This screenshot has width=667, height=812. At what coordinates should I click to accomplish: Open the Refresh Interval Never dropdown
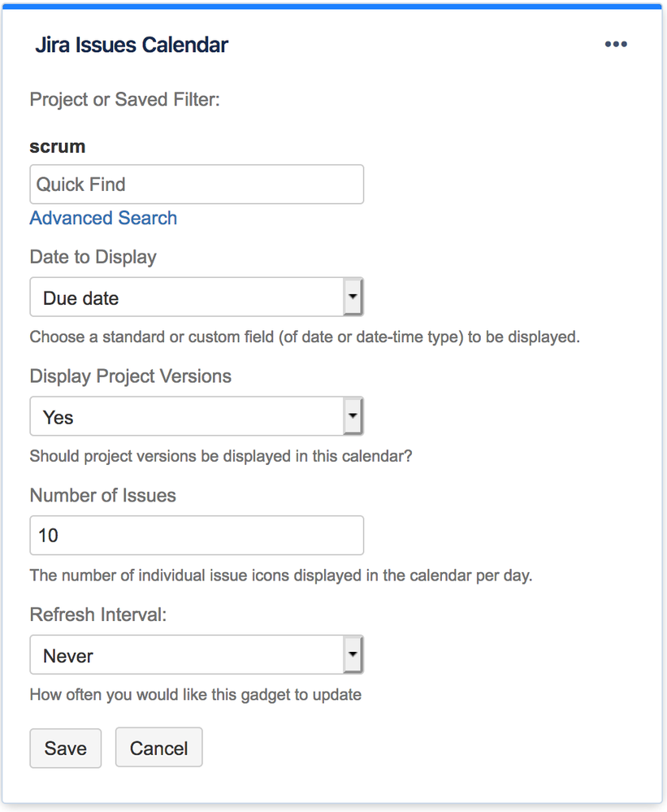coord(196,655)
